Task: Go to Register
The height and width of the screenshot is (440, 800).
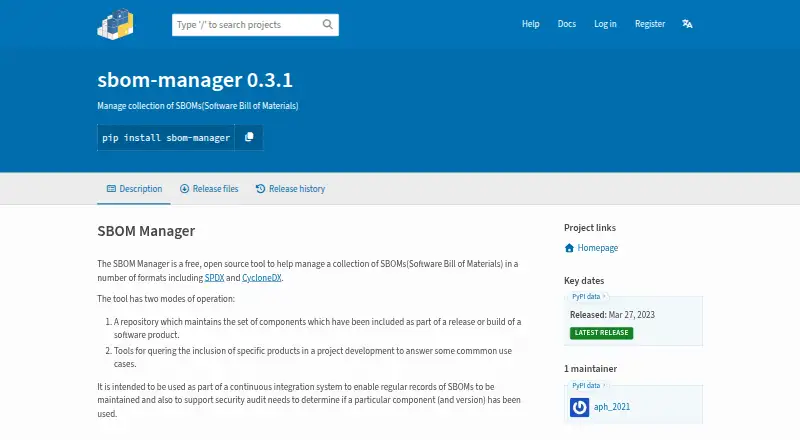Action: click(650, 24)
